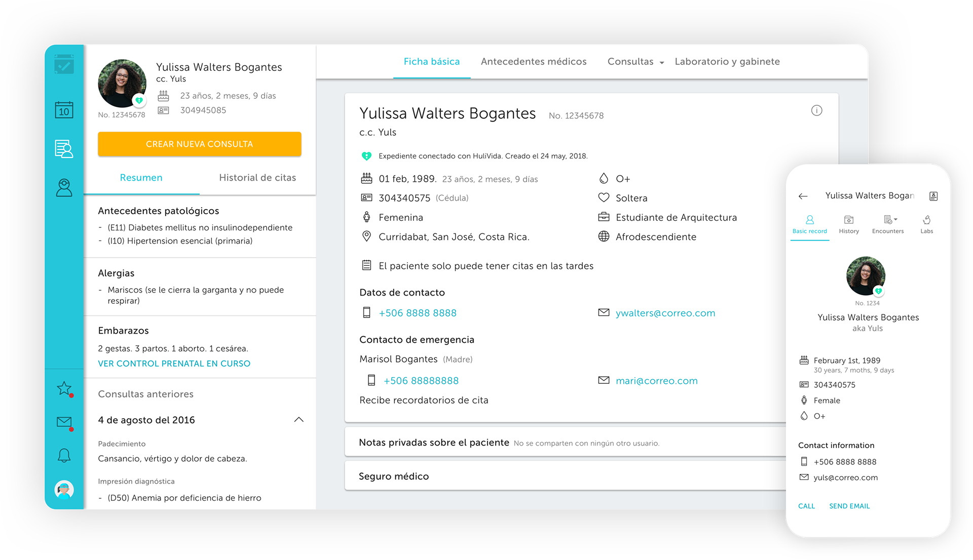Click the HuliVida green heart icon
973x560 pixels.
coord(366,156)
